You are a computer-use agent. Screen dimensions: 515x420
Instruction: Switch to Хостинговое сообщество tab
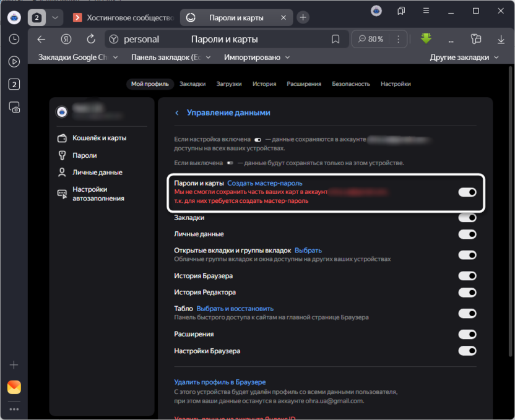click(x=124, y=18)
